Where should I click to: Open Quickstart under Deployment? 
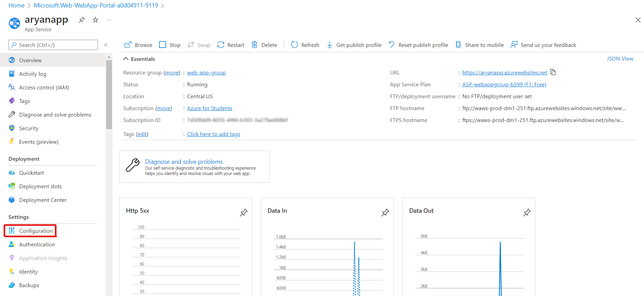[53, 173]
